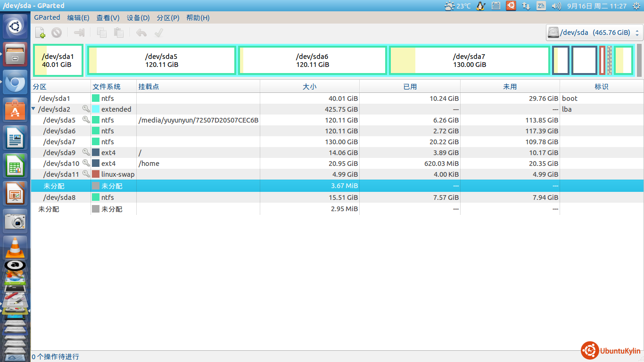644x362 pixels.
Task: Click the Paste partition toolbar icon
Action: point(118,33)
